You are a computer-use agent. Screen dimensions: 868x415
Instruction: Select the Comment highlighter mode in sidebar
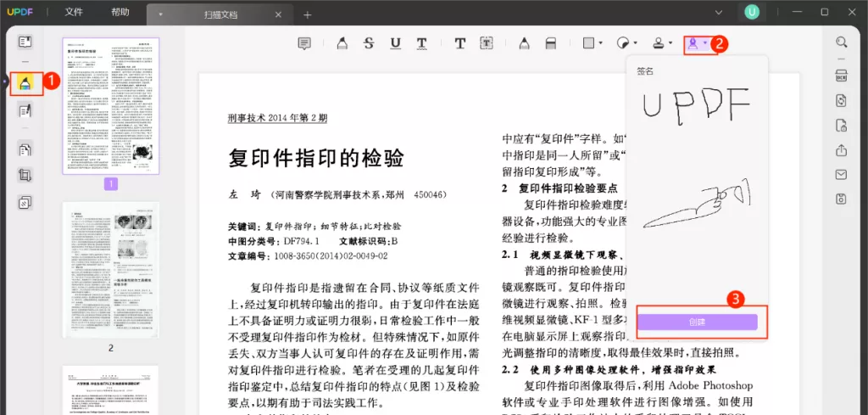[25, 83]
